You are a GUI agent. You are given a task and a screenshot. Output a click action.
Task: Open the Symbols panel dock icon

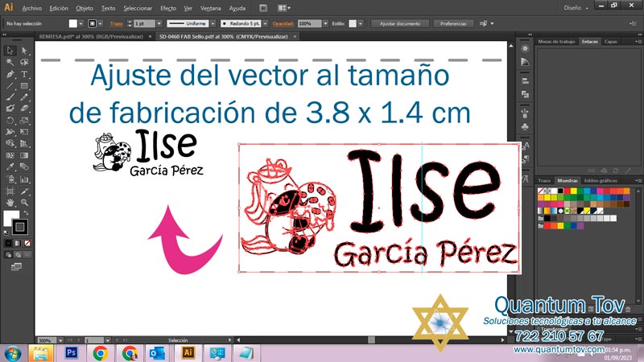pyautogui.click(x=525, y=127)
